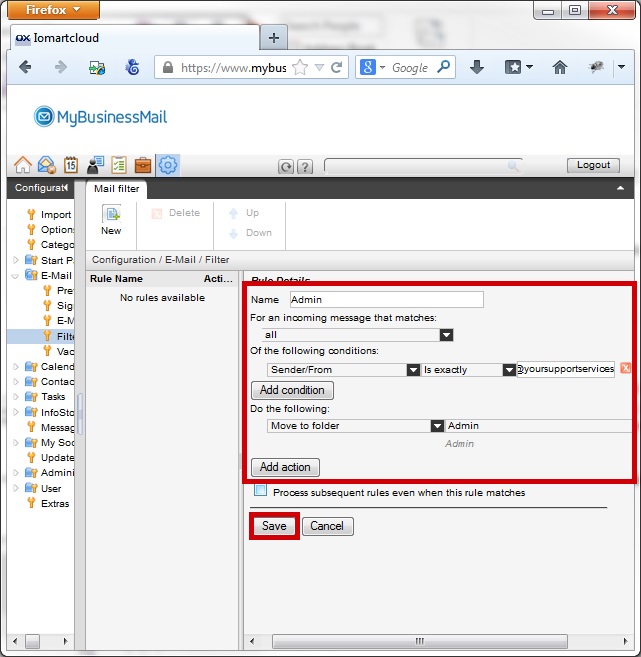
Task: Enable Process subsequent rules checkbox
Action: 260,491
